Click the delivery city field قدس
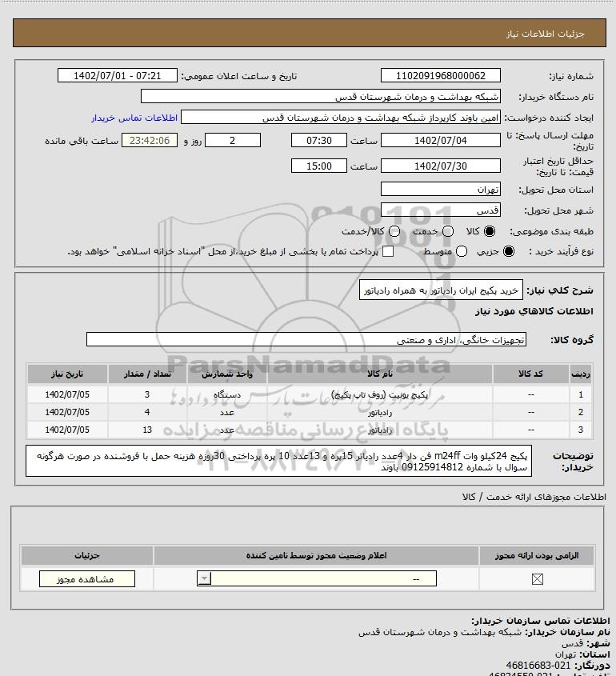This screenshot has width=616, height=676. [x=441, y=210]
